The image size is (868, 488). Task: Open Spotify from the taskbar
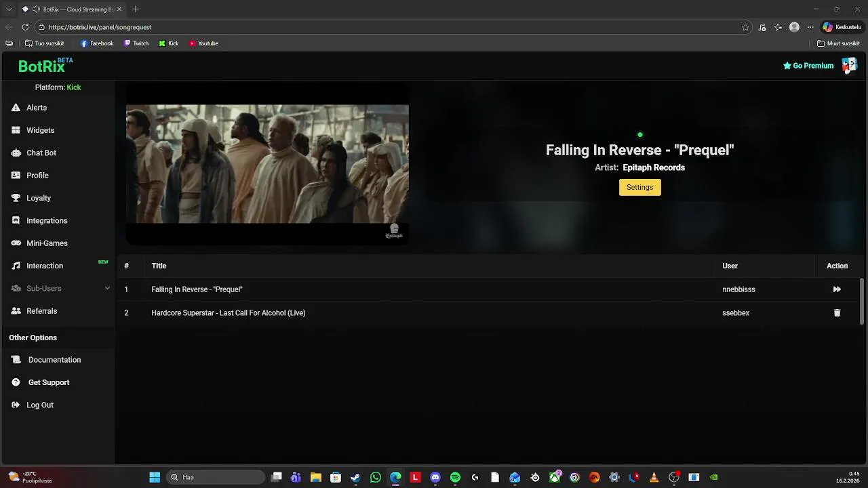(x=455, y=477)
